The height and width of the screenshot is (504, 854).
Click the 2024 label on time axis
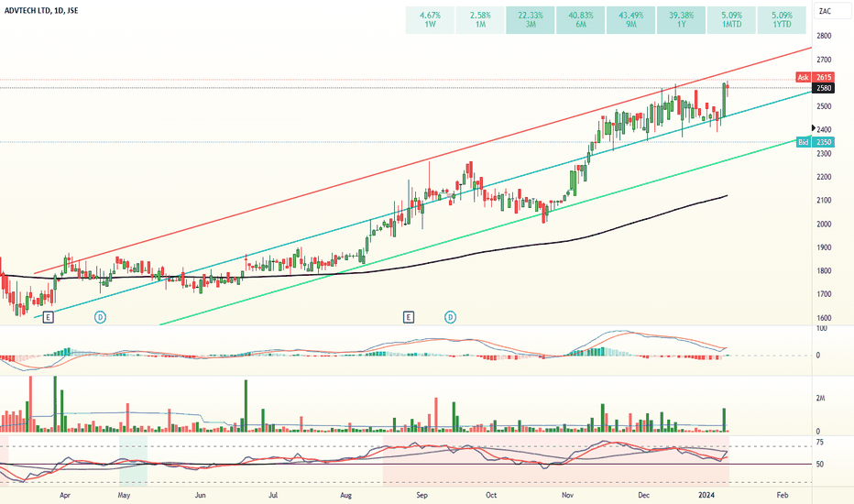(x=706, y=495)
